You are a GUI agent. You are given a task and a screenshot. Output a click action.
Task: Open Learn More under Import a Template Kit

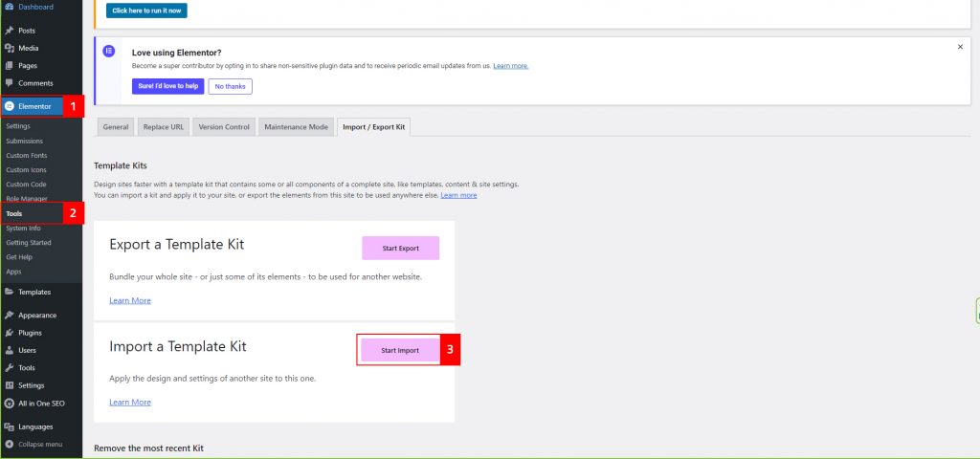[x=130, y=403]
